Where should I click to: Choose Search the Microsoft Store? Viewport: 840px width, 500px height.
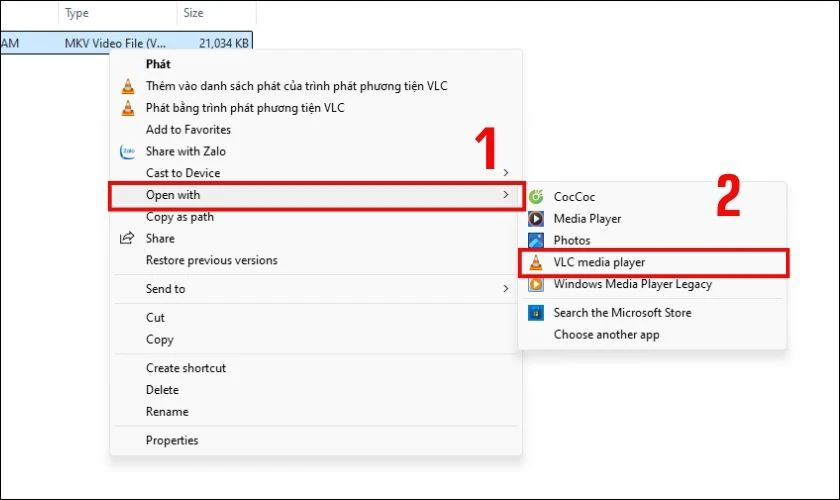(652, 312)
